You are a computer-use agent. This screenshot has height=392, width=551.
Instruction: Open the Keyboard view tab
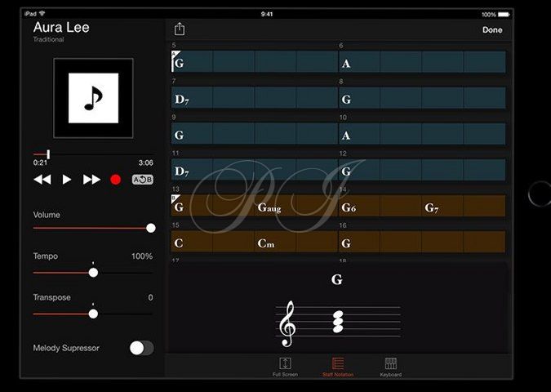tap(391, 367)
